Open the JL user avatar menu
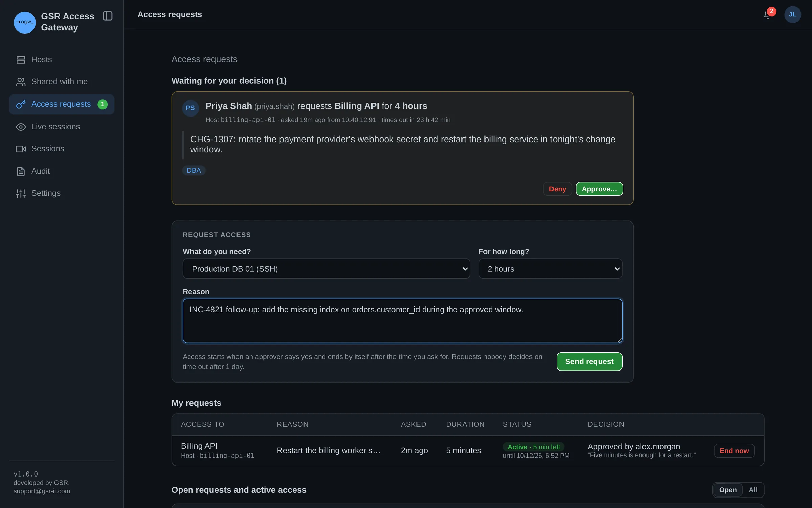 pyautogui.click(x=792, y=15)
